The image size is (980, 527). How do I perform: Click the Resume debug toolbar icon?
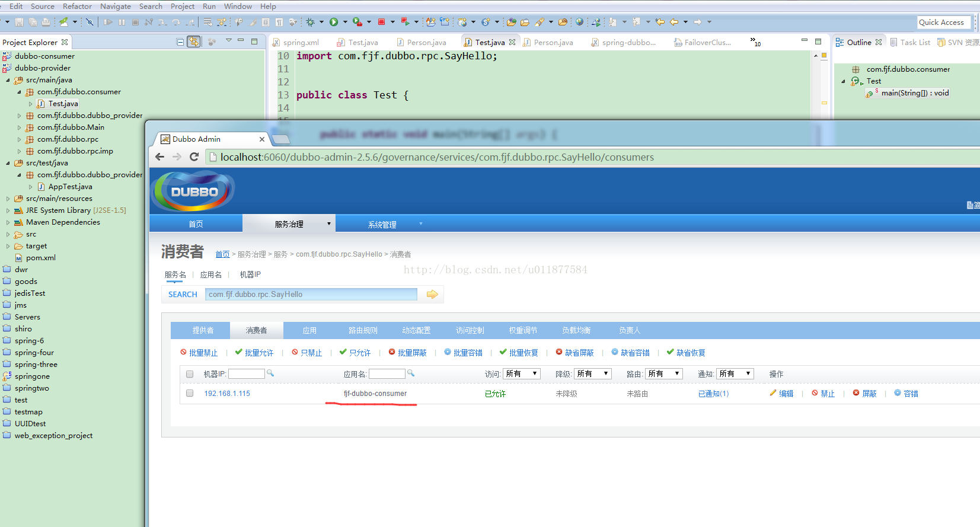point(108,22)
